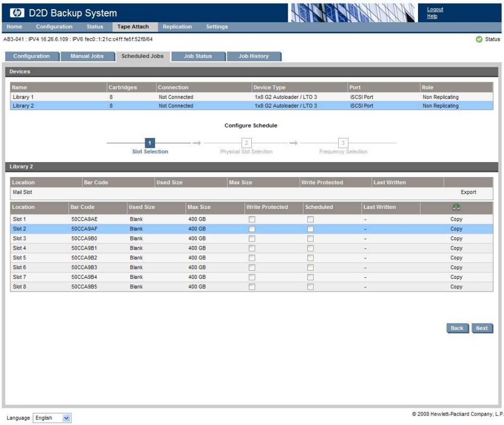Check Scheduled box for Slot 6
Image resolution: width=504 pixels, height=425 pixels.
(x=310, y=267)
